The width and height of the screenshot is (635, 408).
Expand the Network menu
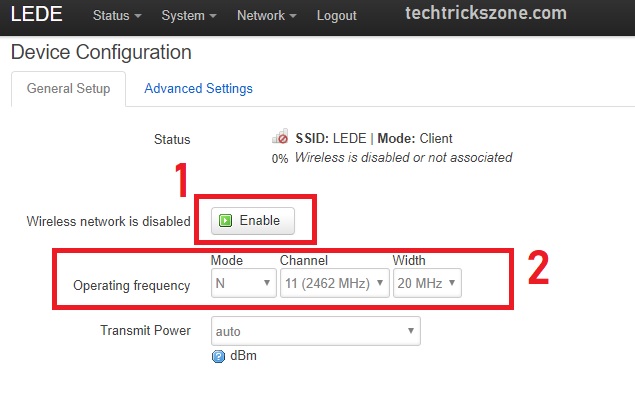click(266, 17)
